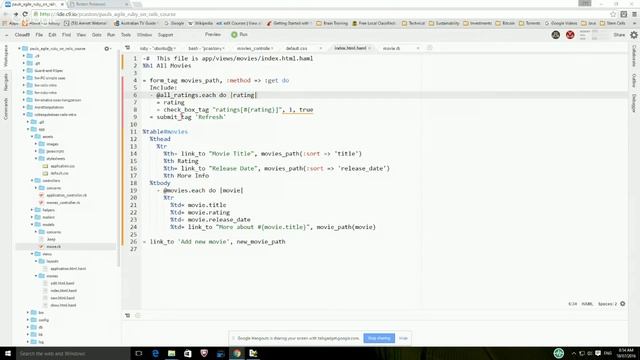Expand the helpers folder
640x360 pixels.
32,210
